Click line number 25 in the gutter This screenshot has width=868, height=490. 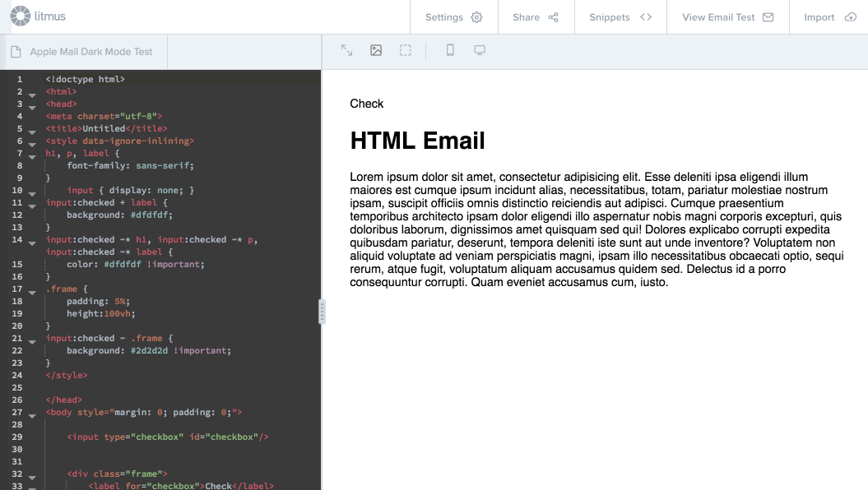tap(17, 388)
